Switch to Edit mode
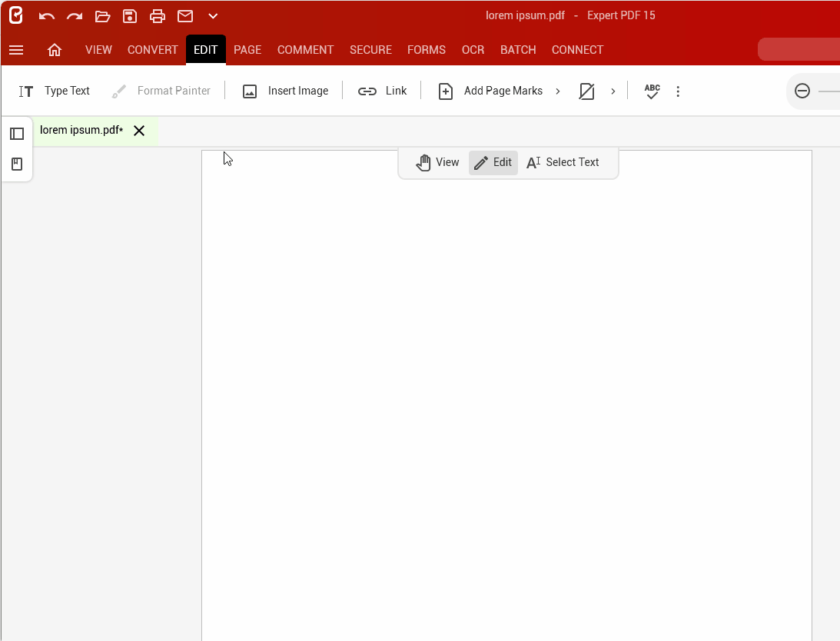The width and height of the screenshot is (840, 641). 493,162
